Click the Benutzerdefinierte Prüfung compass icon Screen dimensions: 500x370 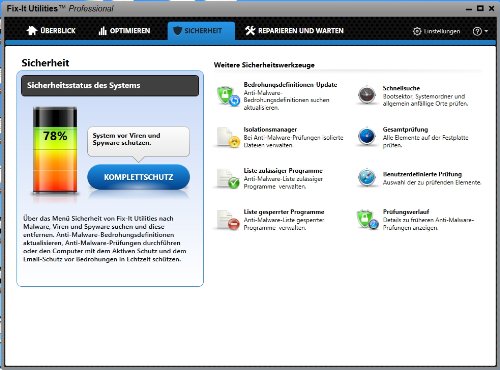[367, 177]
